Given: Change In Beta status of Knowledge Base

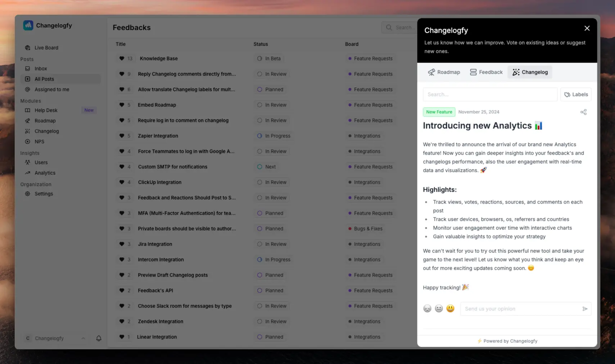Looking at the screenshot, I should (x=269, y=58).
